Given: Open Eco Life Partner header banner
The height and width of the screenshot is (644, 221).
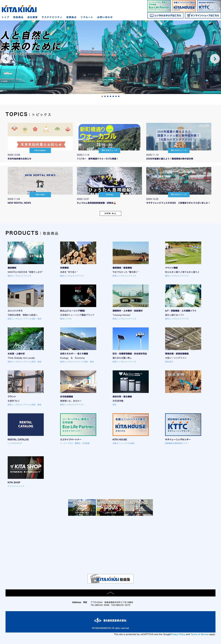Looking at the screenshot, I should pyautogui.click(x=159, y=6).
